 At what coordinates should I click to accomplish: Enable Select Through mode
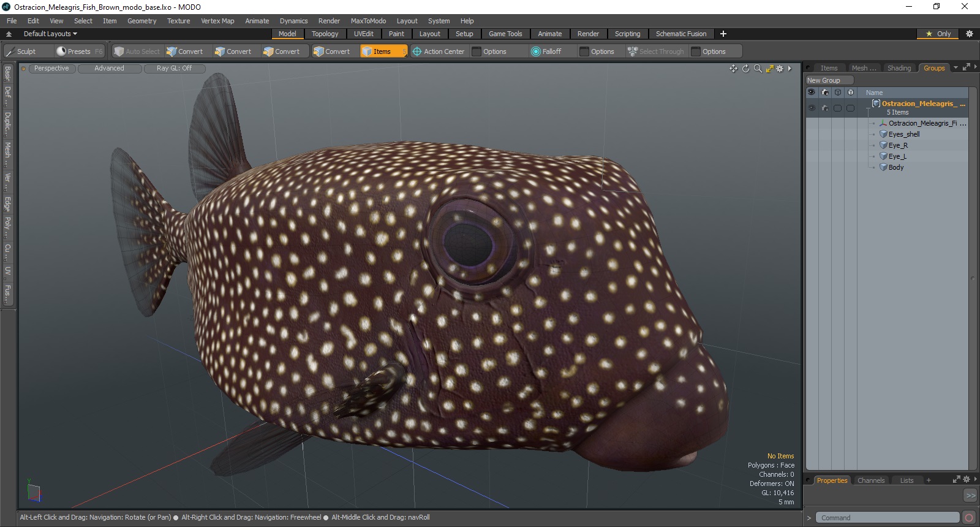656,51
